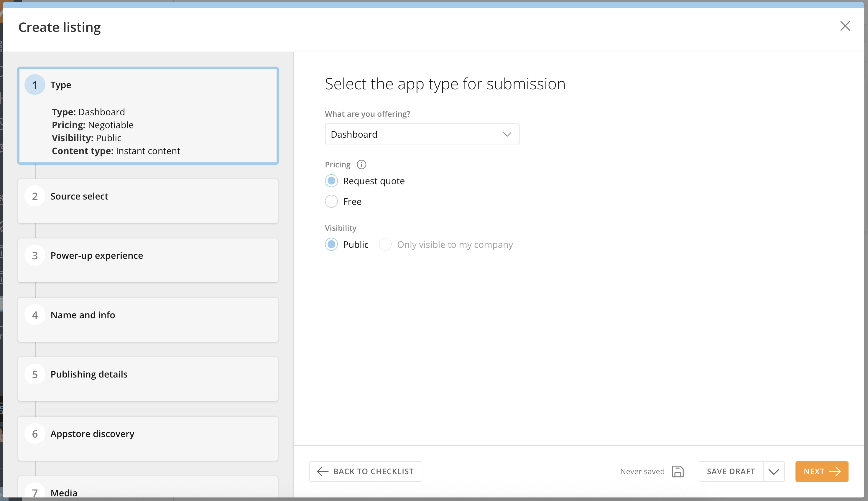Viewport: 868px width, 501px height.
Task: Click Back to Checklist button
Action: 366,472
